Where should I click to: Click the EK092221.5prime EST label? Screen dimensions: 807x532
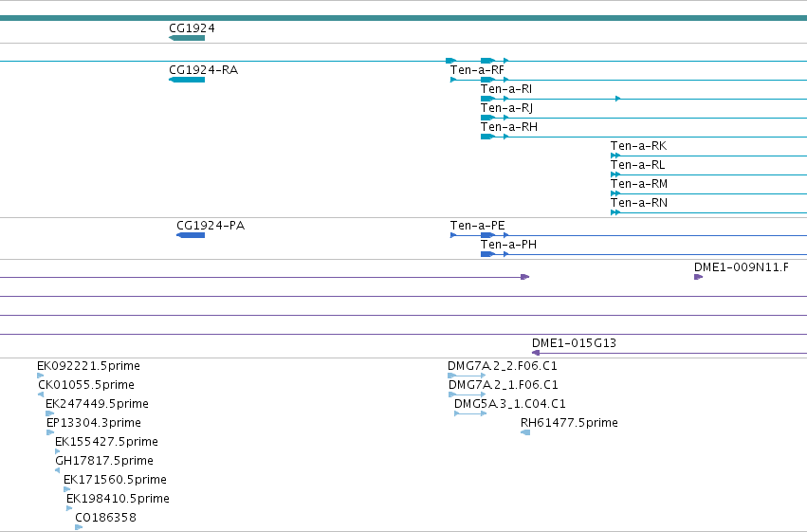(x=88, y=366)
